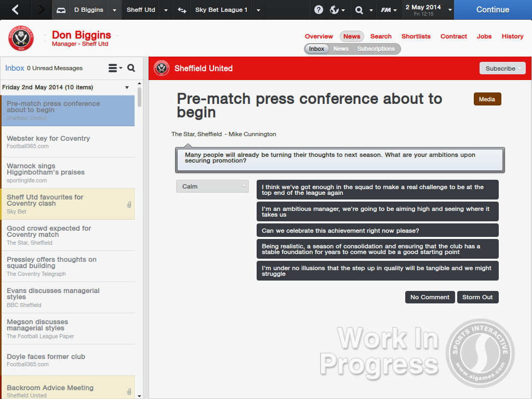
Task: Open the FM logo menu
Action: 385,10
